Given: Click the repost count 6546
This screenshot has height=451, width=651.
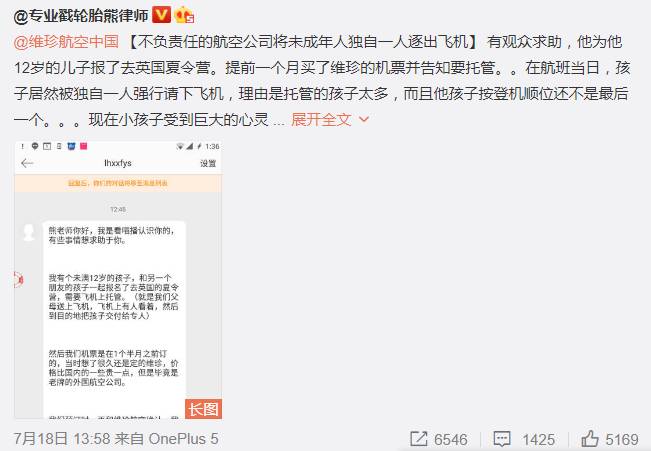Looking at the screenshot, I should (x=450, y=439).
